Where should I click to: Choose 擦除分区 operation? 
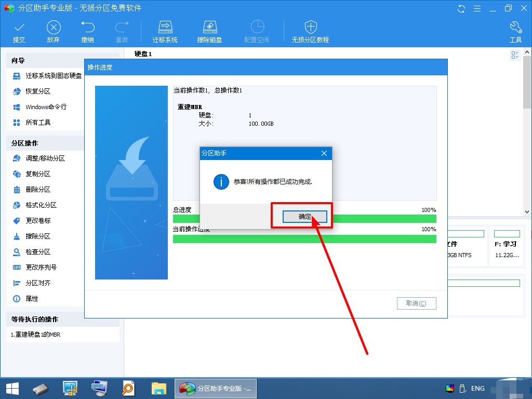pyautogui.click(x=32, y=236)
